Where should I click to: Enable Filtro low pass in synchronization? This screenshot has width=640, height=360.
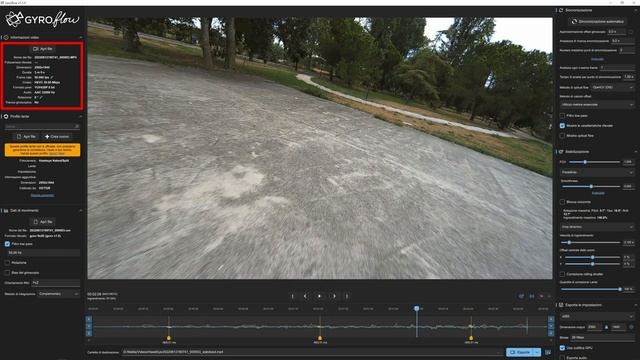[562, 116]
